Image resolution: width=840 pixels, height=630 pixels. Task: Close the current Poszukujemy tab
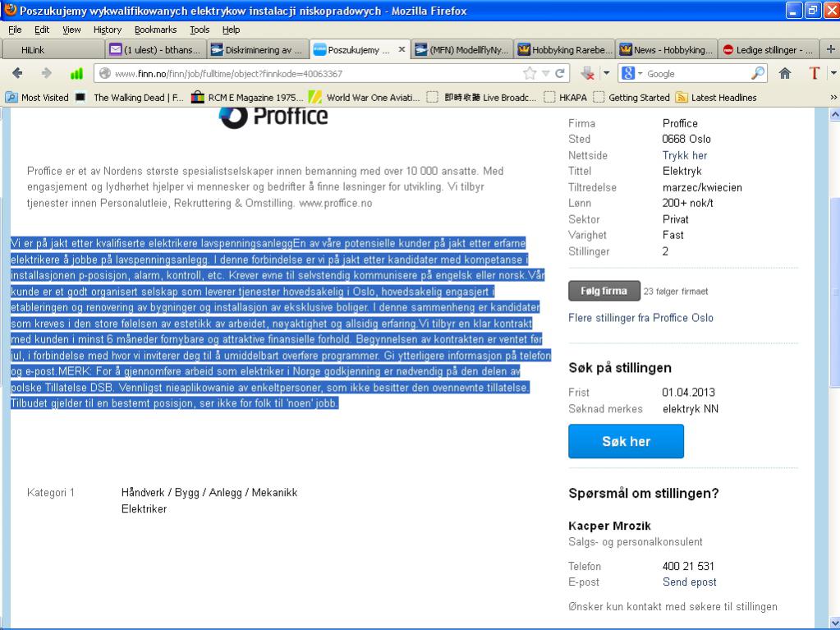coord(402,50)
